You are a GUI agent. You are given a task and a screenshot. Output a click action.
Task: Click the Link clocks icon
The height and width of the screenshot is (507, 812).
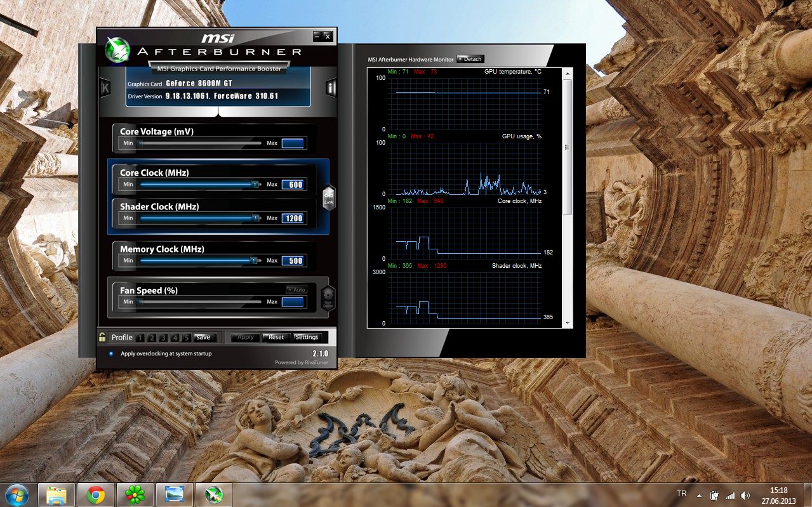point(328,197)
